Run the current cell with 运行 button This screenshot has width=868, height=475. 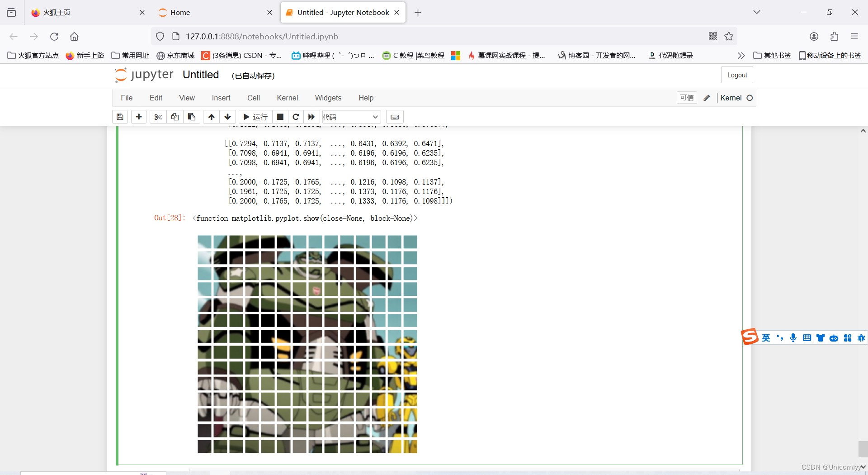point(255,117)
